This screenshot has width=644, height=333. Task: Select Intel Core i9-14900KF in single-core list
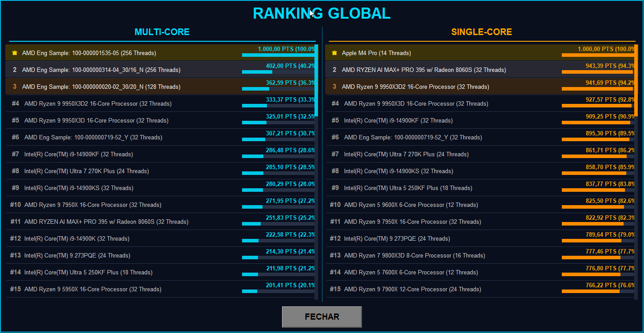click(x=480, y=120)
